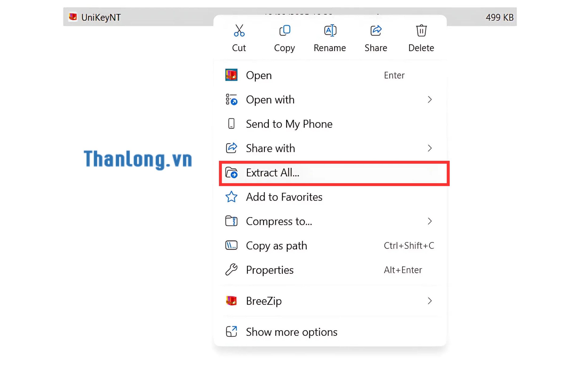Click the Thanlong.vn watermark link
Screen dimensions: 588x368
pyautogui.click(x=138, y=159)
